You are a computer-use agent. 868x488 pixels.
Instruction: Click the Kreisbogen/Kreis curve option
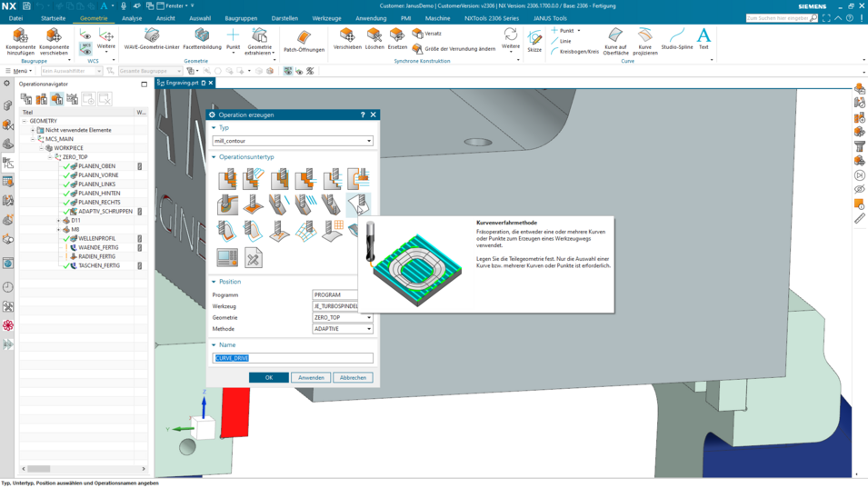575,52
